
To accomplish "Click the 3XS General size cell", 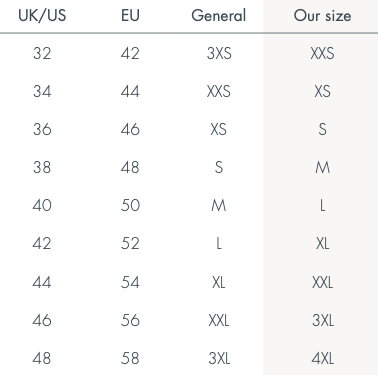I will coord(219,53).
